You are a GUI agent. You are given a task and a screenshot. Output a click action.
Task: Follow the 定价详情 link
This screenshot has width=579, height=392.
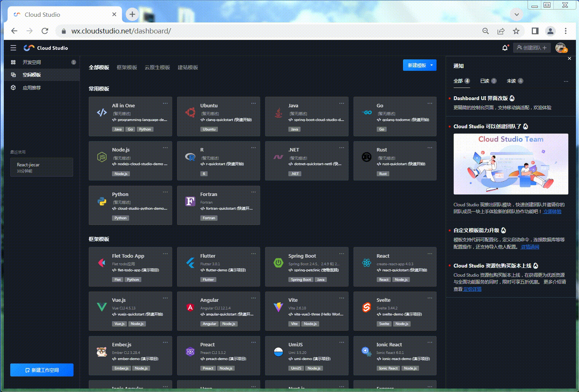coord(472,289)
